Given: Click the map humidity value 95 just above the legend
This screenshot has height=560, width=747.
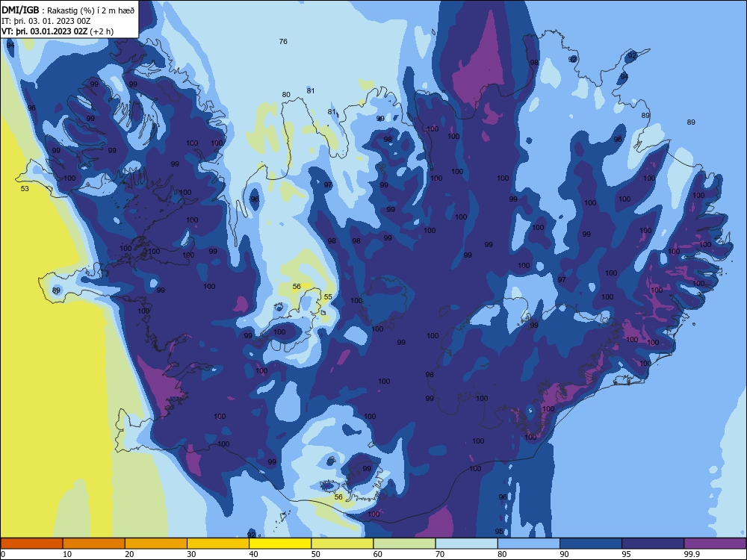Looking at the screenshot, I should point(499,531).
